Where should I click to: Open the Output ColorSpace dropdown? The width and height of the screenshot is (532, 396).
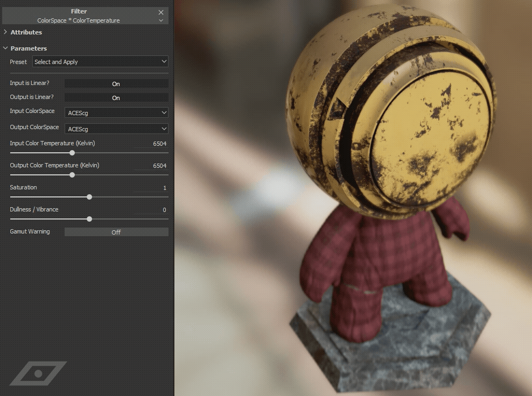[116, 129]
